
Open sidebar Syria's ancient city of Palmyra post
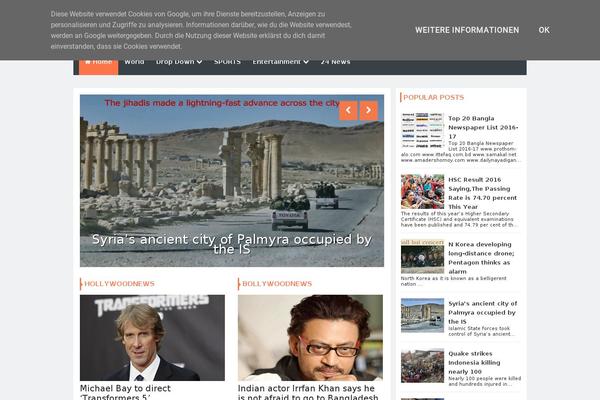coord(483,312)
